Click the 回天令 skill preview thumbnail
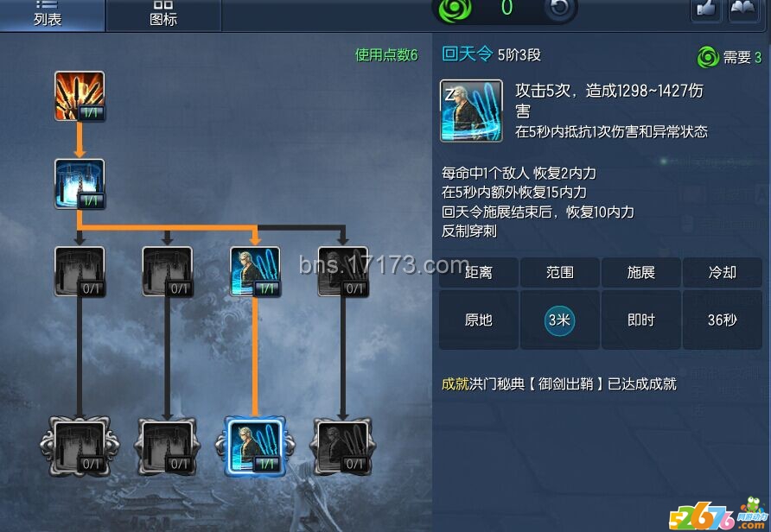Screen dimensions: 771x532 pyautogui.click(x=471, y=111)
